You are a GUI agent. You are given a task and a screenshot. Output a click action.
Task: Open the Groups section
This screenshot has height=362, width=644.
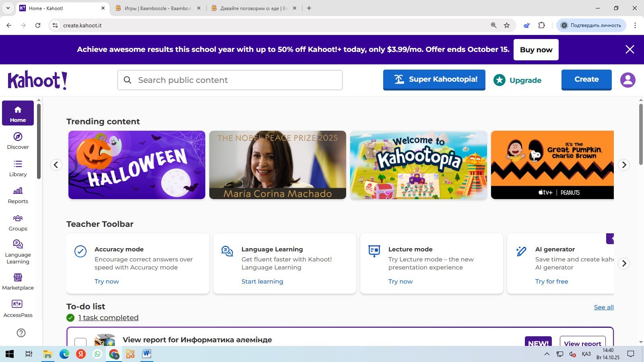pyautogui.click(x=18, y=222)
